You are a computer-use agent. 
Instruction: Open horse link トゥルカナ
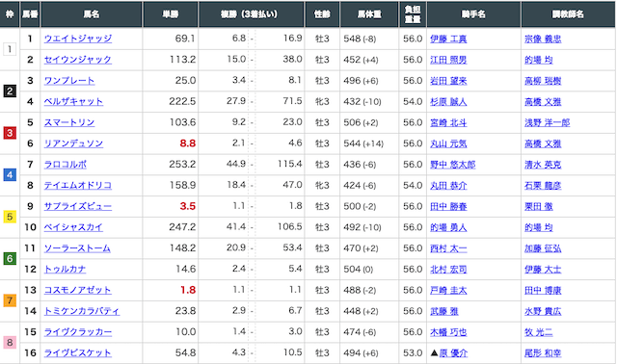click(65, 270)
